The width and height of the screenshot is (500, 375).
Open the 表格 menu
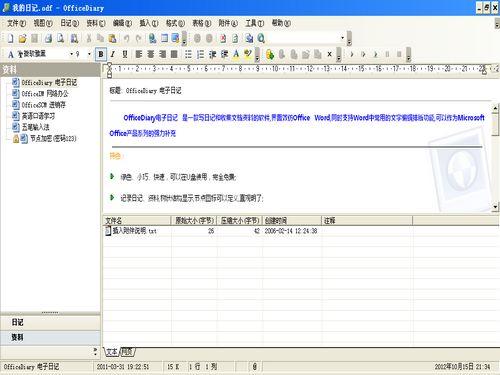pyautogui.click(x=202, y=23)
